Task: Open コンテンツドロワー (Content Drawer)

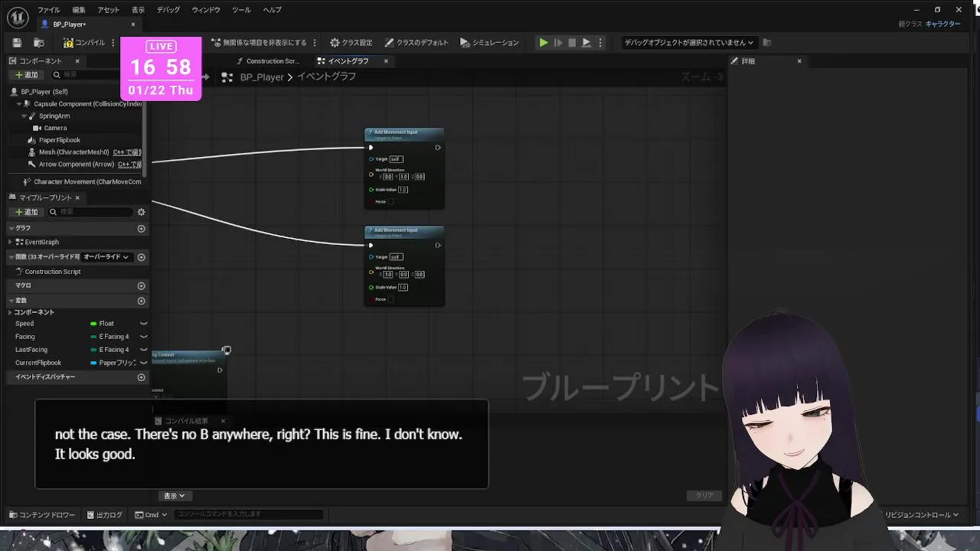Action: (42, 515)
